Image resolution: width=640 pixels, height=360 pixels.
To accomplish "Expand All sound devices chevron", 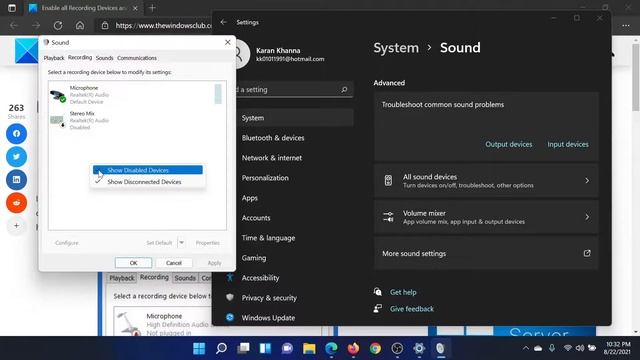I will coord(587,180).
